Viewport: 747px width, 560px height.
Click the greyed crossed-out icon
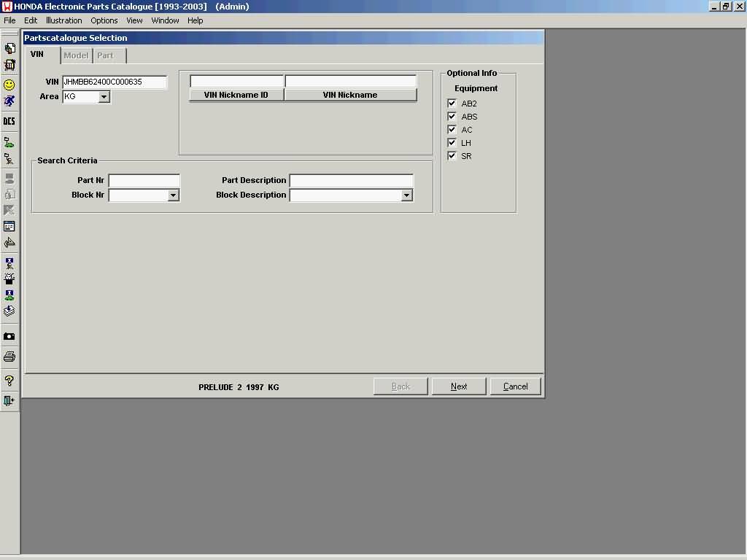point(9,210)
